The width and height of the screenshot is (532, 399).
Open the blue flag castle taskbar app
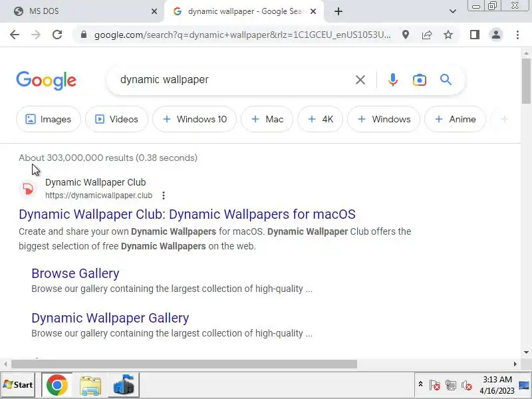click(124, 385)
